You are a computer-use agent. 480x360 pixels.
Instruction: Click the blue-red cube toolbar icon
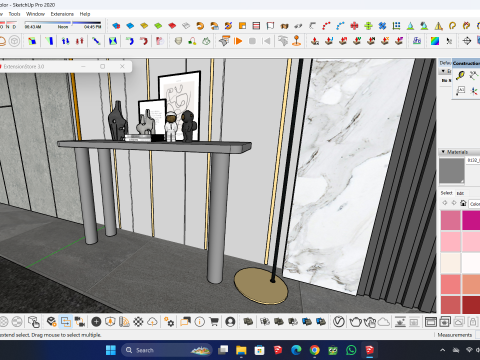click(116, 26)
